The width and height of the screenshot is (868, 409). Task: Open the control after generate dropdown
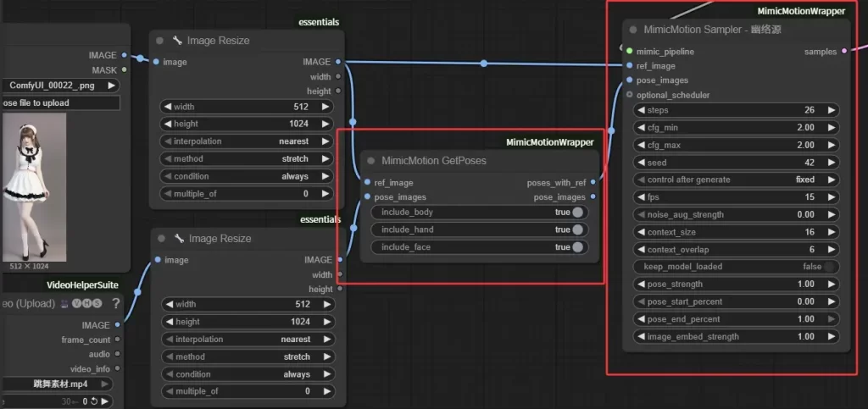coord(736,180)
